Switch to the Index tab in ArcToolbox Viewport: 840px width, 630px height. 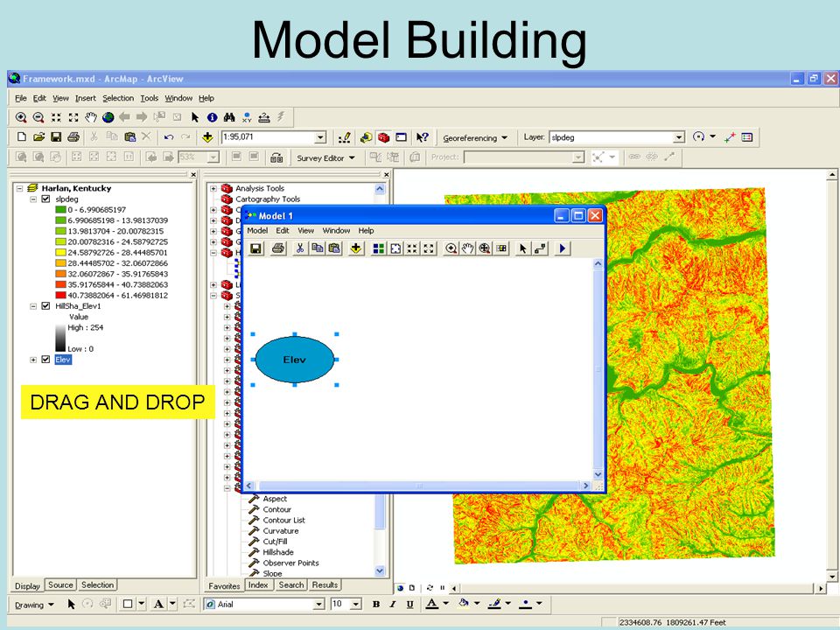click(x=257, y=585)
